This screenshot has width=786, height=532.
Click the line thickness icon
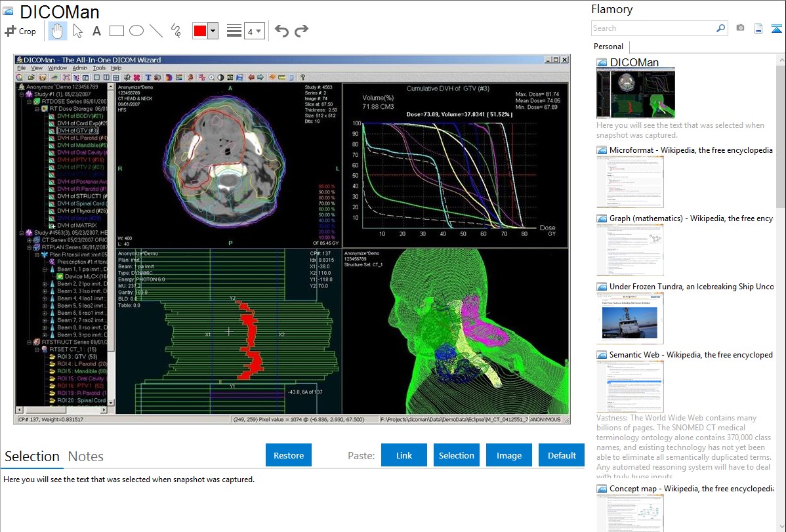tap(234, 31)
